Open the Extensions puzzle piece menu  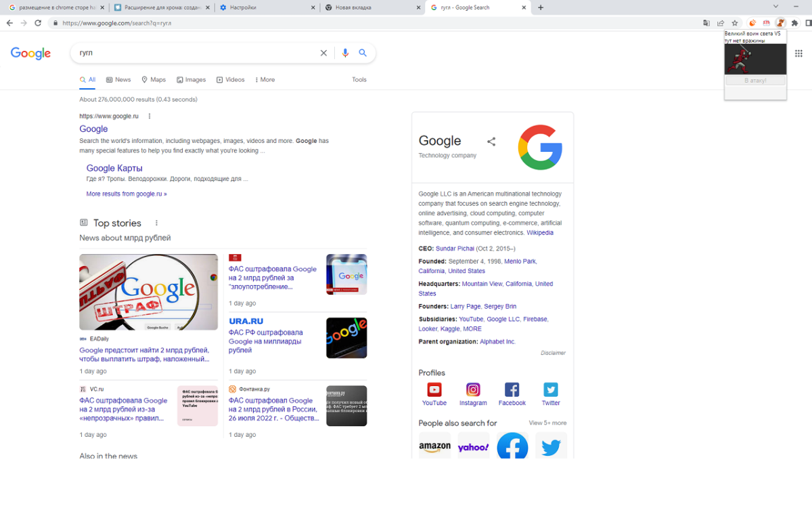pos(794,23)
